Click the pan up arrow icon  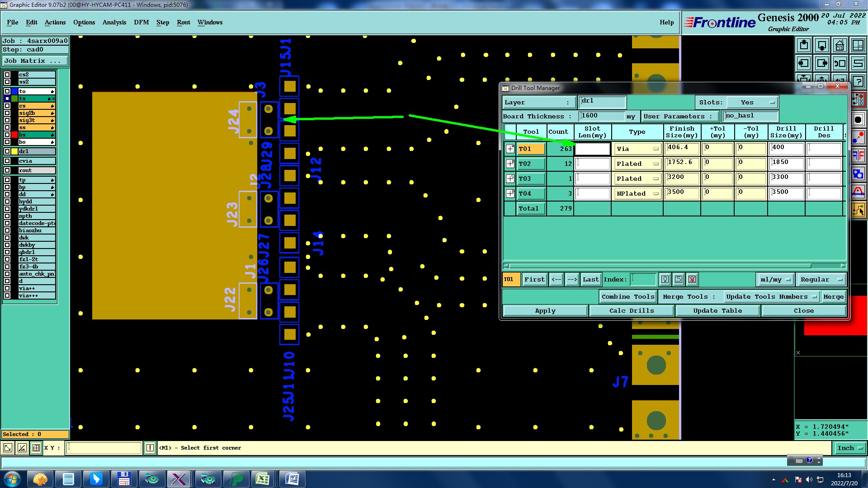point(803,45)
